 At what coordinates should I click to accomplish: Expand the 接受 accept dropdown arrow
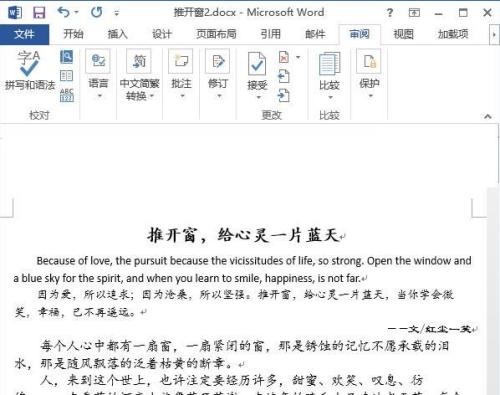[x=258, y=98]
